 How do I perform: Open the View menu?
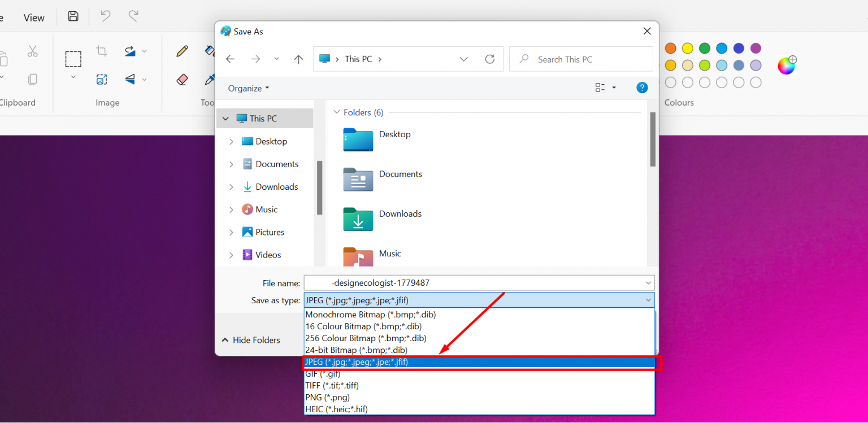(34, 18)
